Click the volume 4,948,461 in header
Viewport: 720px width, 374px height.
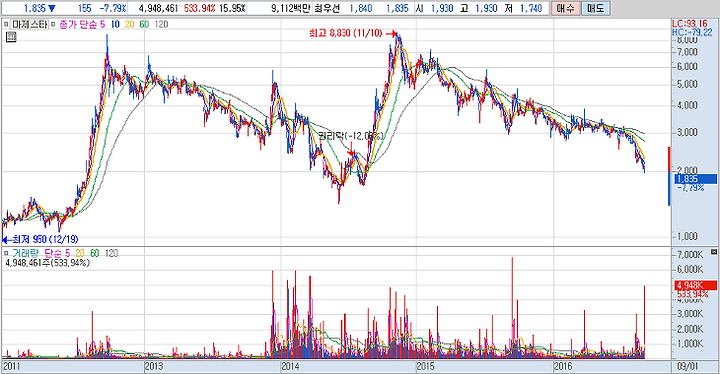pyautogui.click(x=158, y=8)
